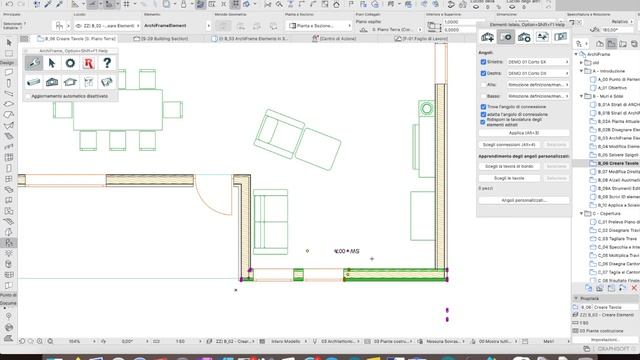Screen dimensions: 640x360
Task: Toggle Aggiornamento automatico disattivato checkbox
Action: (x=28, y=96)
